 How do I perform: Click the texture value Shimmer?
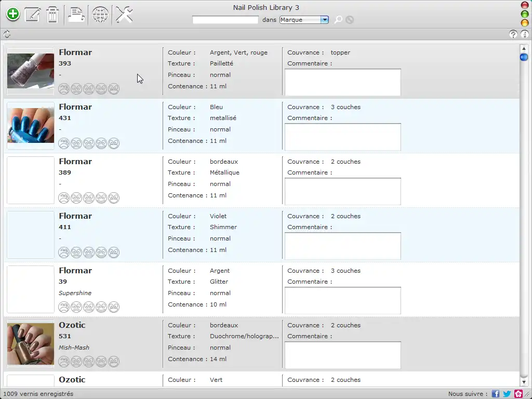click(x=223, y=228)
